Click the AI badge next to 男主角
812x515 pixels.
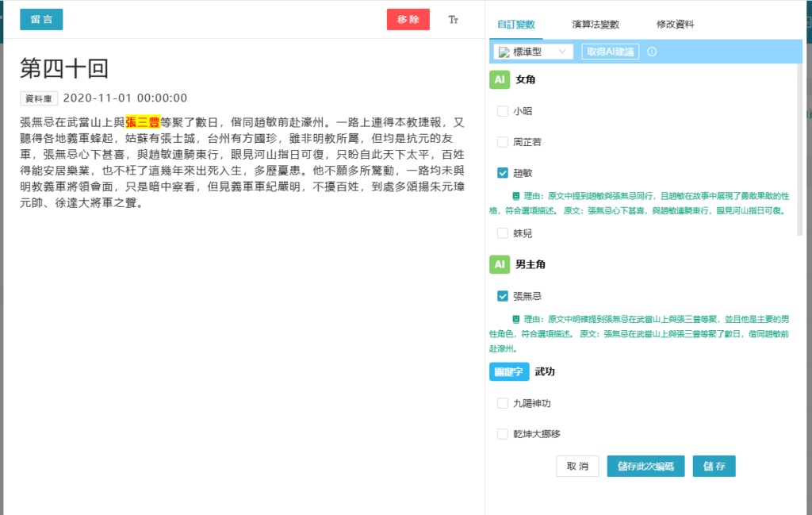click(499, 264)
